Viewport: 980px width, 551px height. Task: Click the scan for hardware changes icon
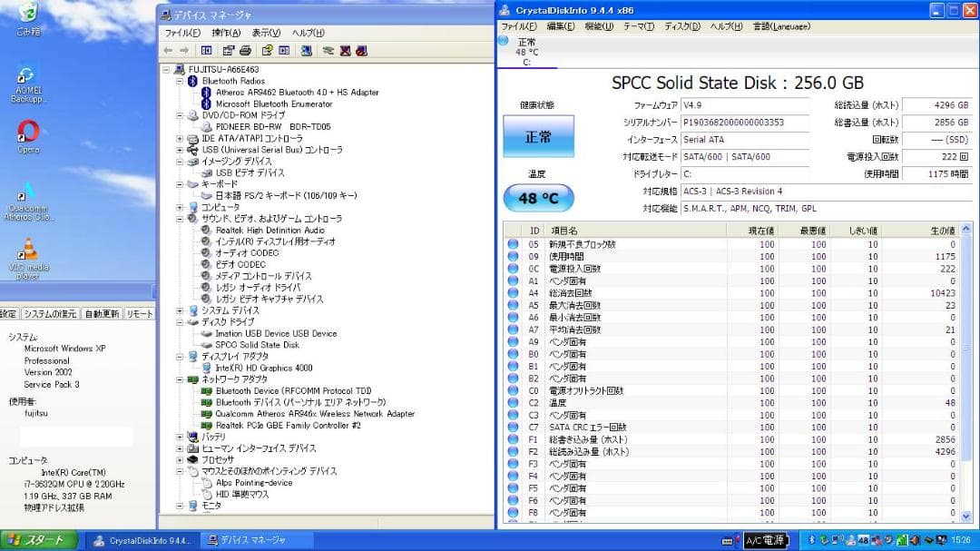point(327,51)
